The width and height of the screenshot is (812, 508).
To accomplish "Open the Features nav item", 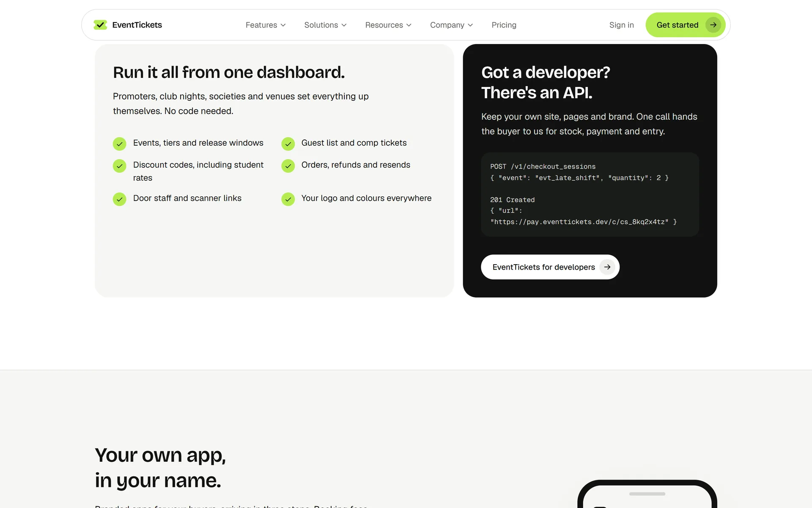I will [266, 25].
